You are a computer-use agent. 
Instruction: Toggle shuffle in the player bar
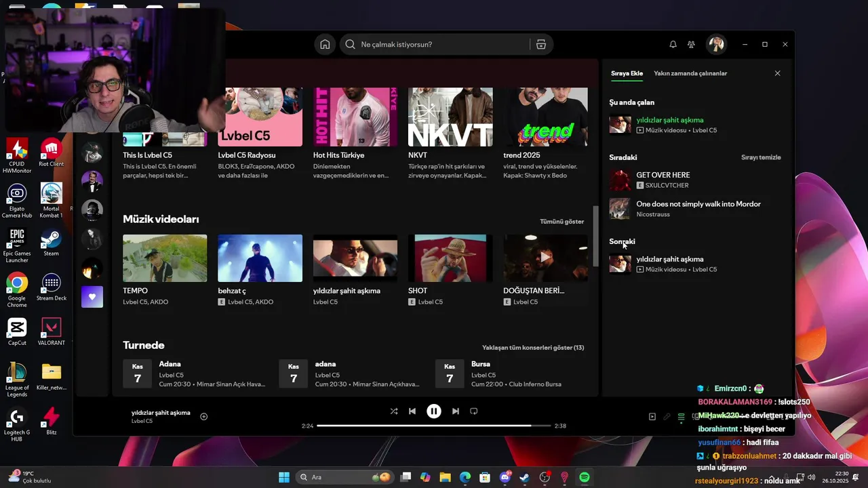point(394,411)
